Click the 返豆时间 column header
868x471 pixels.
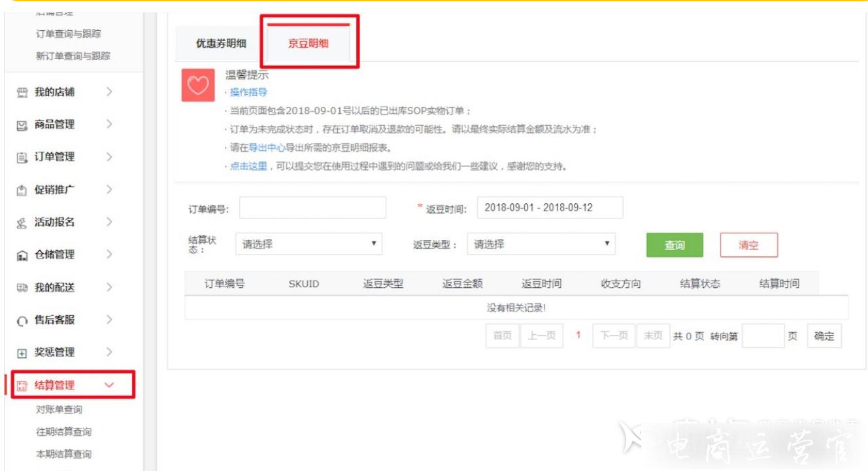click(541, 284)
